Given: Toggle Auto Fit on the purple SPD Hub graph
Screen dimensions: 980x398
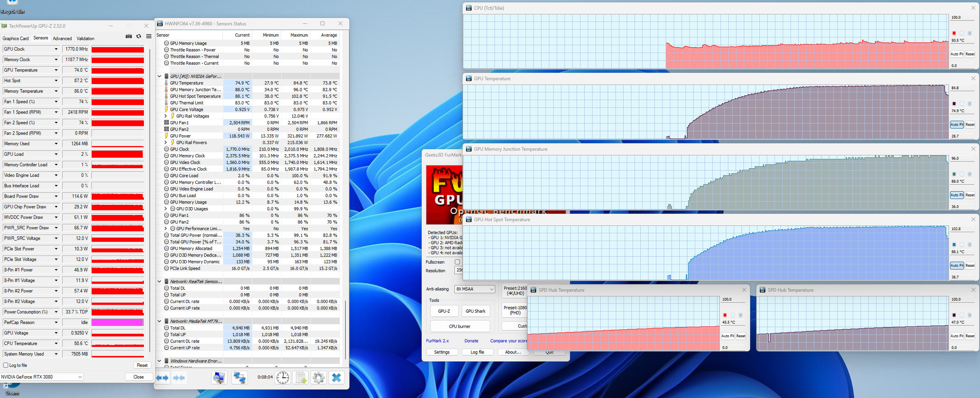Looking at the screenshot, I should pos(957,336).
